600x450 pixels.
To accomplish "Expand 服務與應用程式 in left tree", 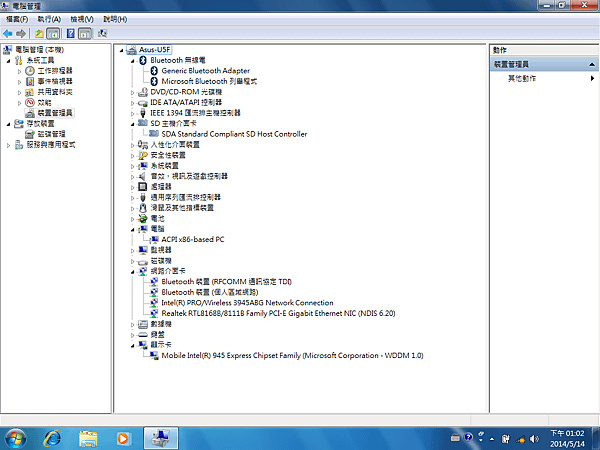I will pos(8,145).
